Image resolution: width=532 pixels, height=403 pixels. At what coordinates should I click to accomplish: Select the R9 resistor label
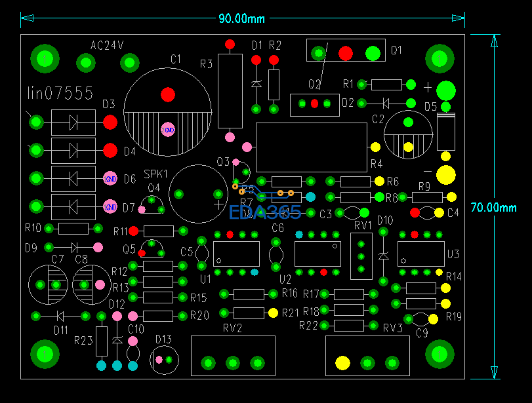[424, 186]
